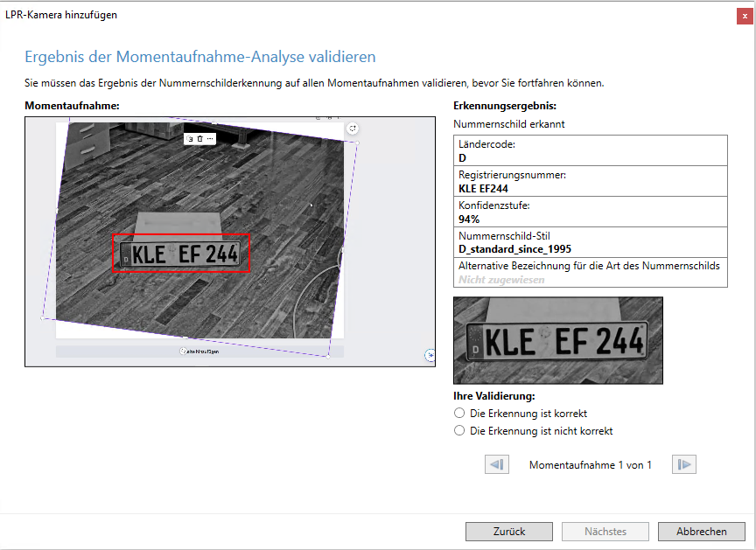The height and width of the screenshot is (550, 756).
Task: Click the circular rotate icon at snapshot corner
Action: click(353, 129)
